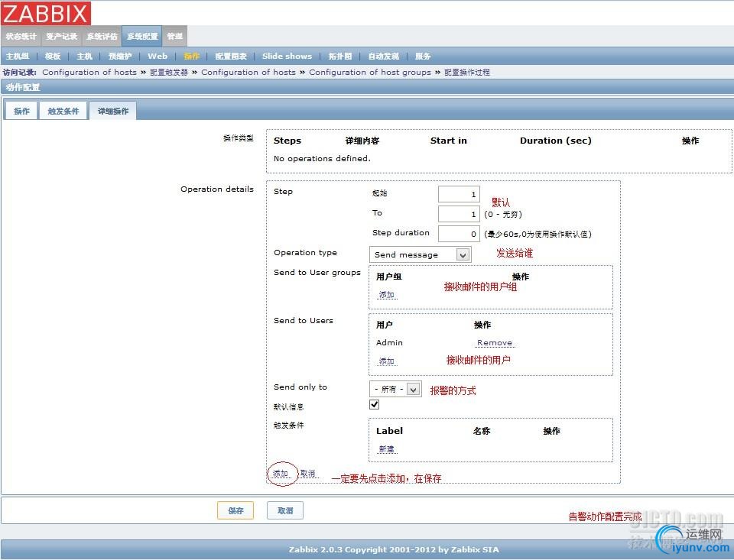Click the No operations defined text
This screenshot has height=560, width=734.
tap(322, 159)
